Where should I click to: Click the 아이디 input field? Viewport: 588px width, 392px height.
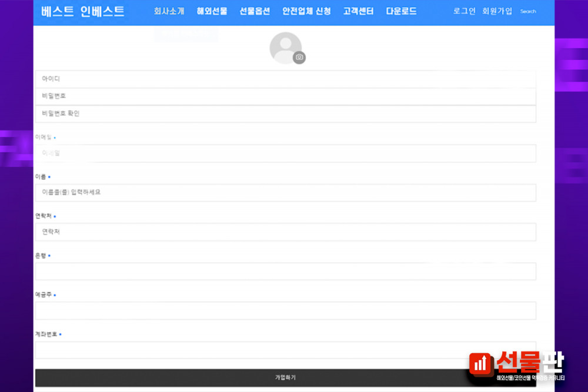click(285, 79)
